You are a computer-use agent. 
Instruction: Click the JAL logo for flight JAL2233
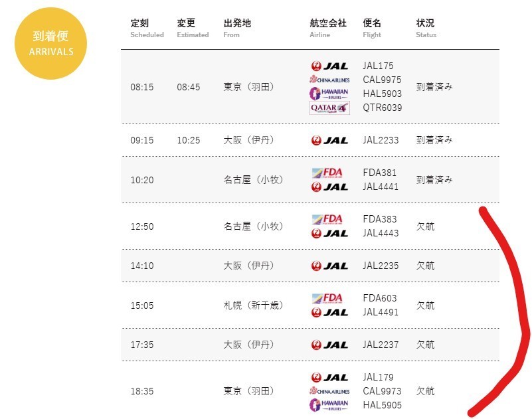(329, 140)
